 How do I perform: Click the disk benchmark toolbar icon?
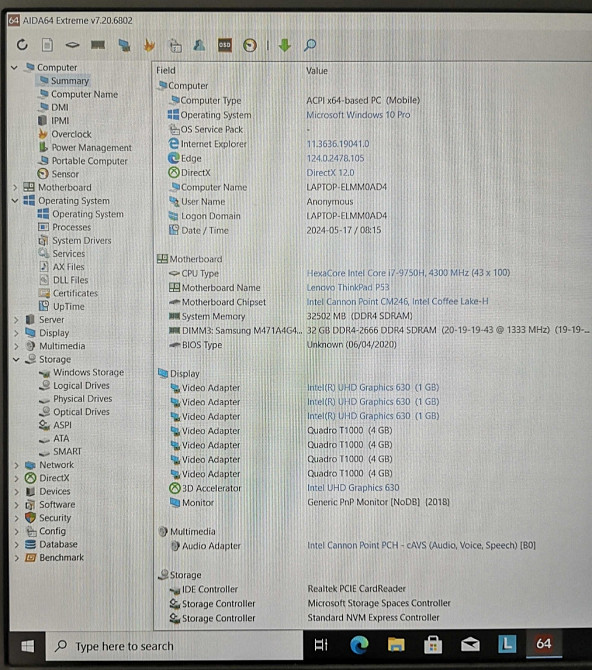tap(72, 44)
